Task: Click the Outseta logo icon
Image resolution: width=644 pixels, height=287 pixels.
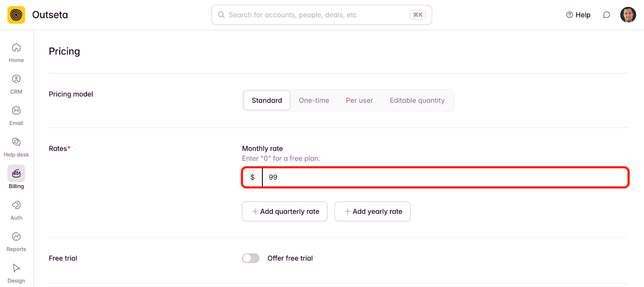Action: pyautogui.click(x=16, y=15)
